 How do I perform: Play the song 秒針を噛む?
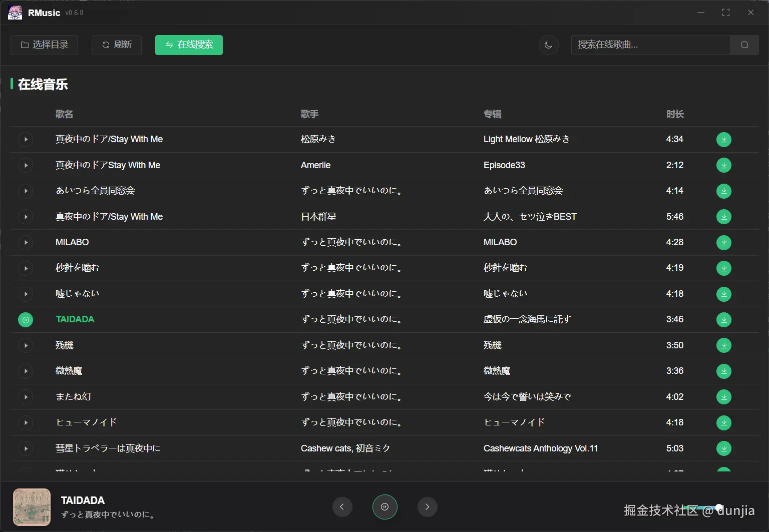26,268
